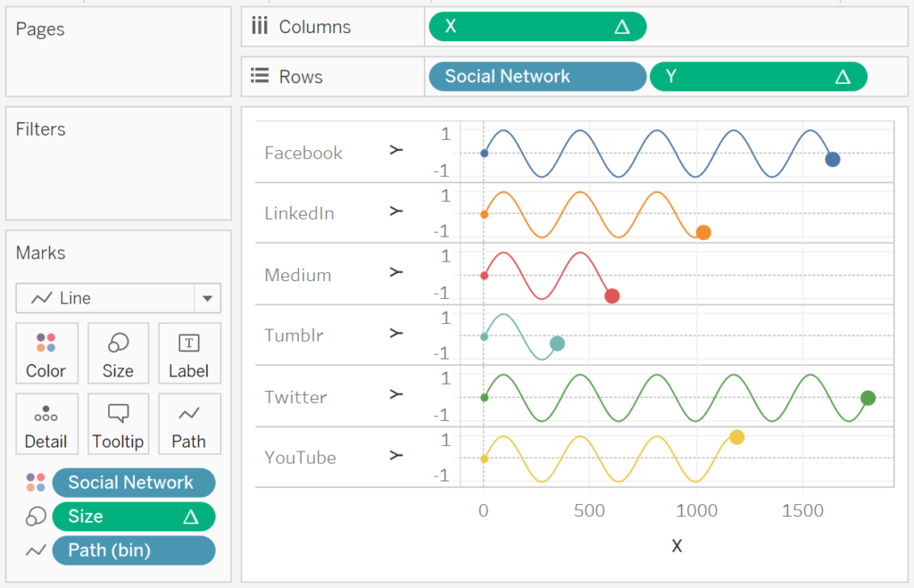
Task: Select the large green Twitter end point
Action: tap(868, 398)
